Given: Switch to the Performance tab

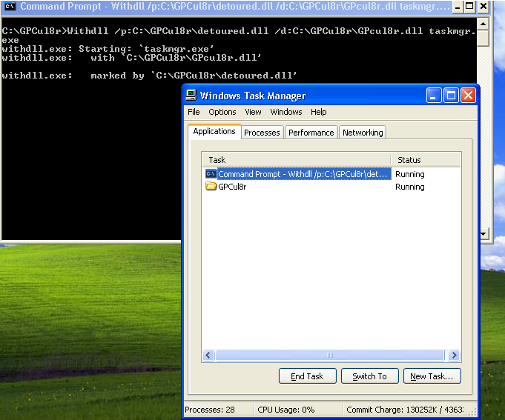Looking at the screenshot, I should [311, 133].
